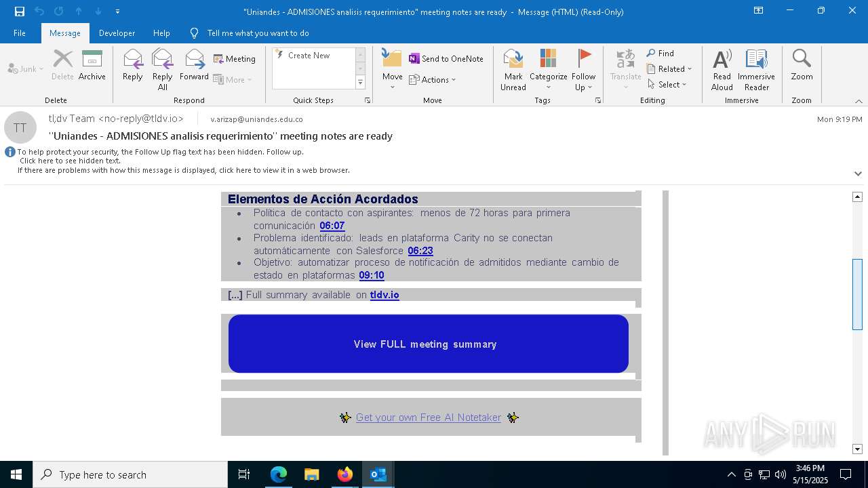The width and height of the screenshot is (868, 488).
Task: Open the File tab
Action: click(x=20, y=33)
